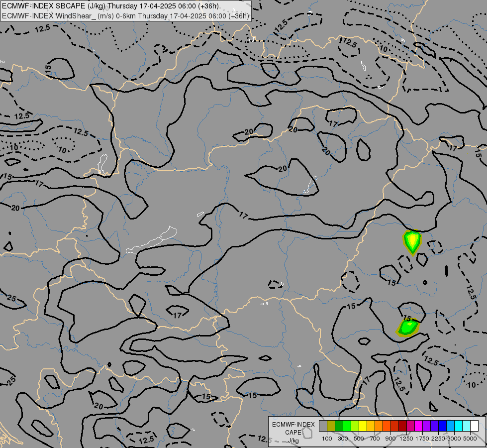
Task: Select the orange legend swatch
Action: click(379, 426)
